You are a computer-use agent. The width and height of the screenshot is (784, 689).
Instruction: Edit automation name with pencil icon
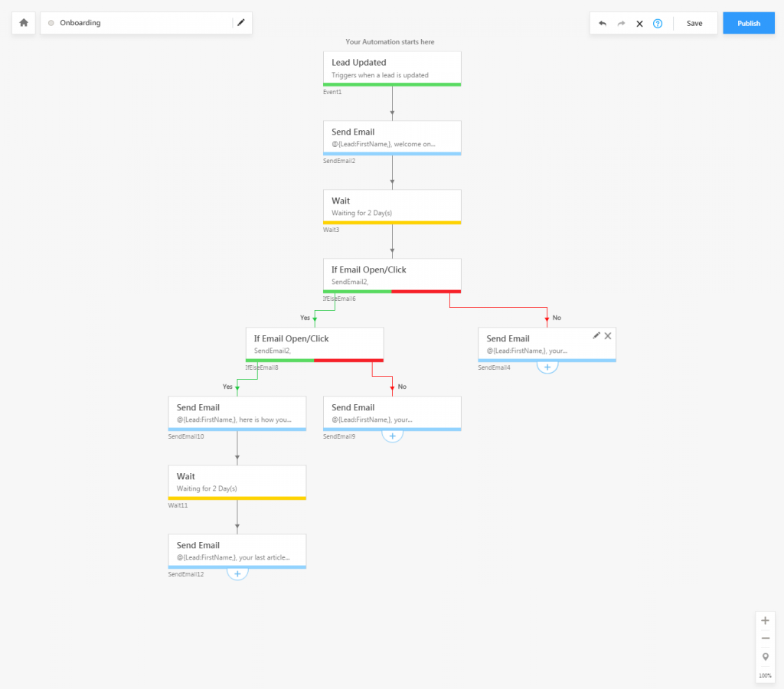(x=241, y=22)
